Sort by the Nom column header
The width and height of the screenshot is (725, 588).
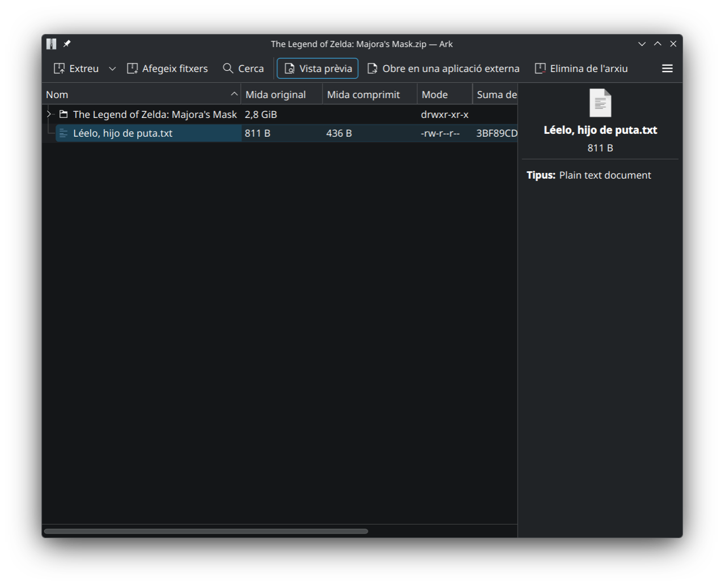click(x=142, y=95)
